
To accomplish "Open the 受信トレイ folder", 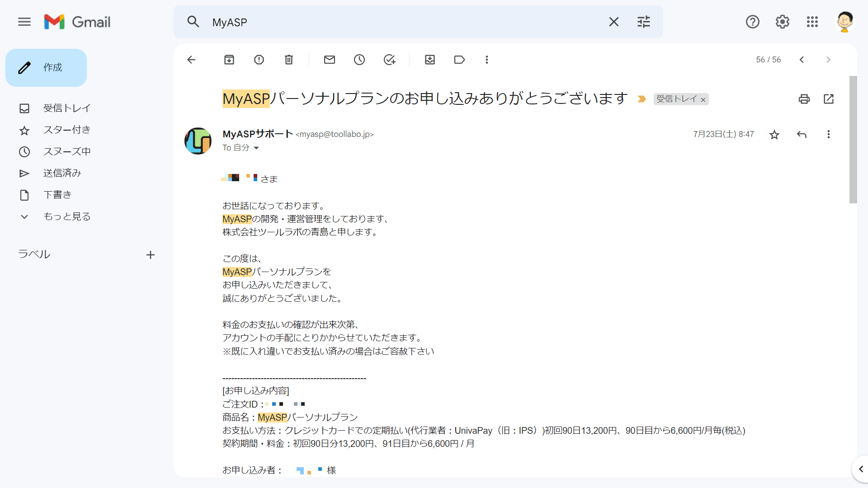I will point(66,108).
